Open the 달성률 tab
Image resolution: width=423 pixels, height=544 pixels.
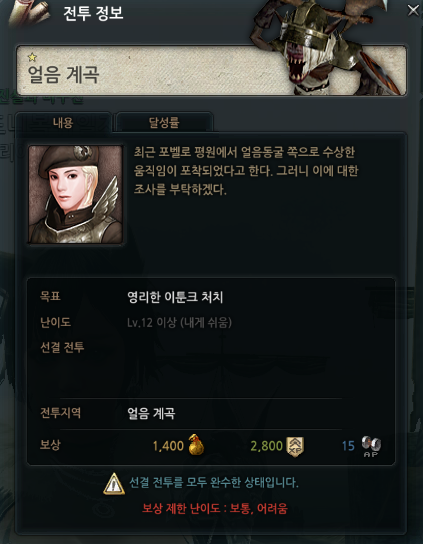[x=164, y=122]
